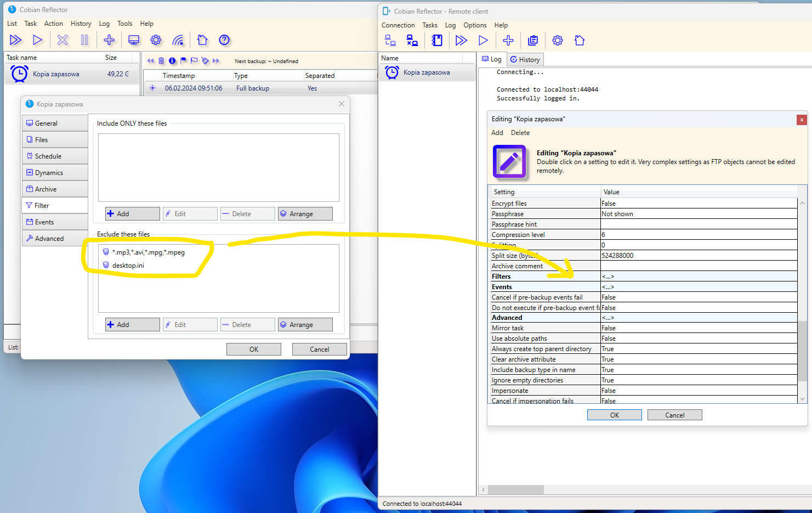Run all tasks in Remote client toolbar
The width and height of the screenshot is (812, 513).
click(462, 40)
